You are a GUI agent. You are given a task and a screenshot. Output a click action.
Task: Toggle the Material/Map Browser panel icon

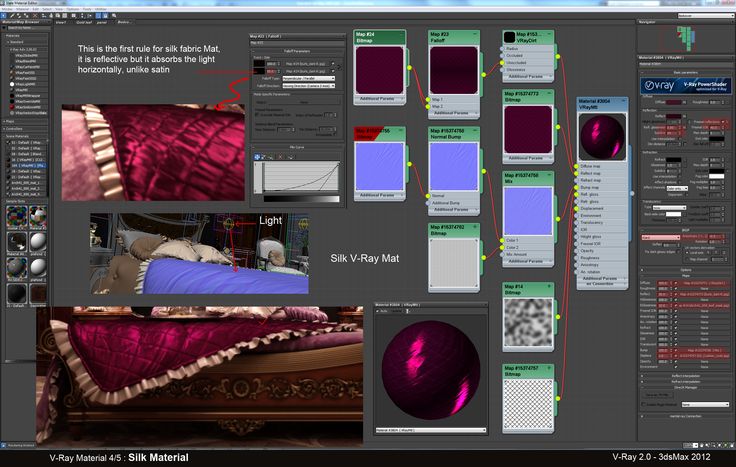[x=98, y=15]
